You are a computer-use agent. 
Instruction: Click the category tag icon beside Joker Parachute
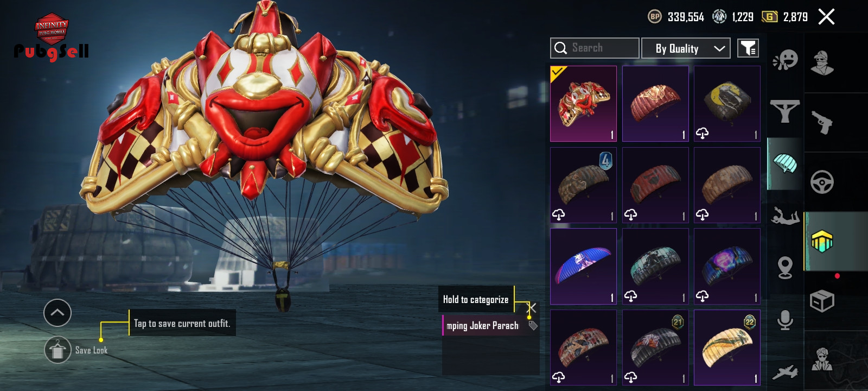pos(533,326)
